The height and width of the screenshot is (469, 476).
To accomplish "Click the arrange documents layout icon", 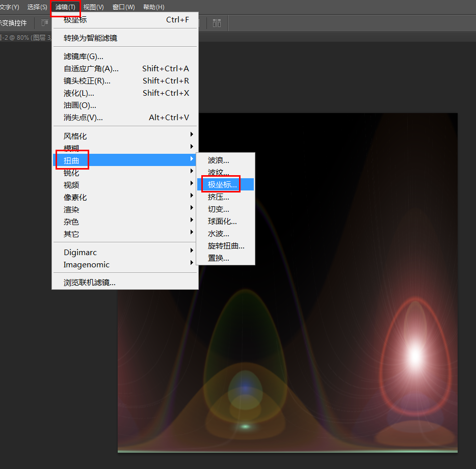I will [x=216, y=22].
